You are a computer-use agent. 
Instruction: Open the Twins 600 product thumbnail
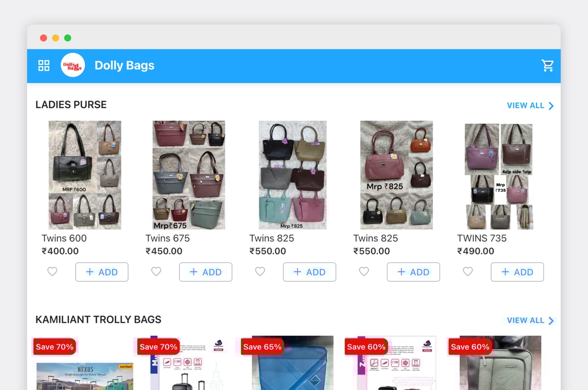[84, 174]
